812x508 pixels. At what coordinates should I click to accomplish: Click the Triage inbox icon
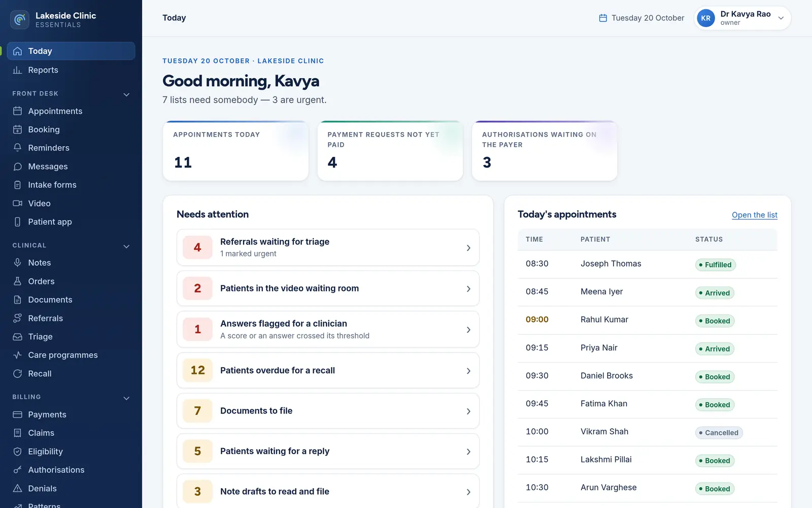17,337
